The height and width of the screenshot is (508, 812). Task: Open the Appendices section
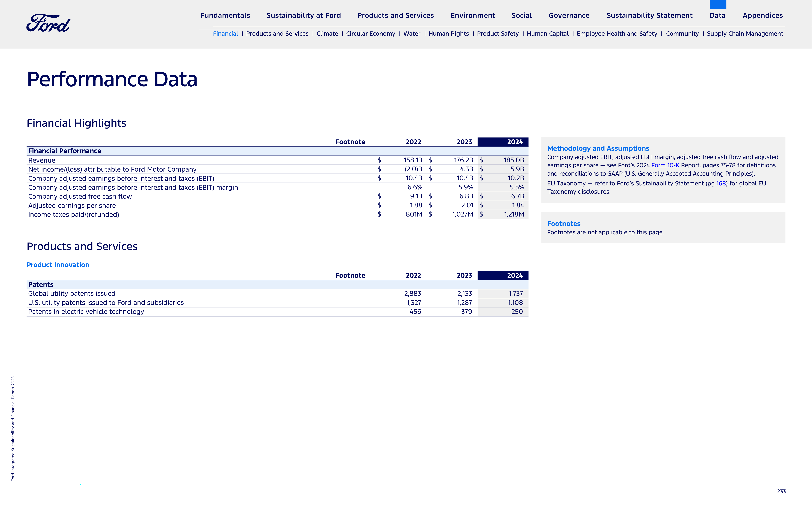pyautogui.click(x=762, y=15)
